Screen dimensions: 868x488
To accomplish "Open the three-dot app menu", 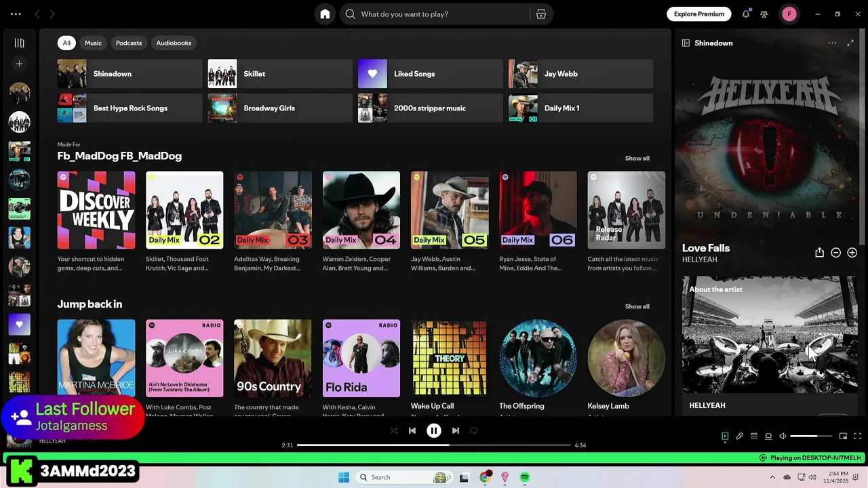I will pos(16,14).
